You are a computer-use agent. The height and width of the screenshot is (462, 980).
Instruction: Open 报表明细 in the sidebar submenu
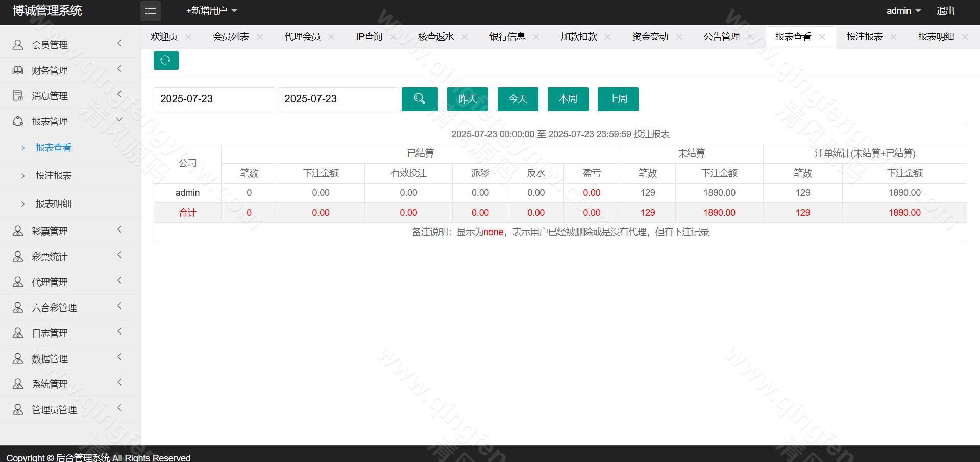pos(54,203)
